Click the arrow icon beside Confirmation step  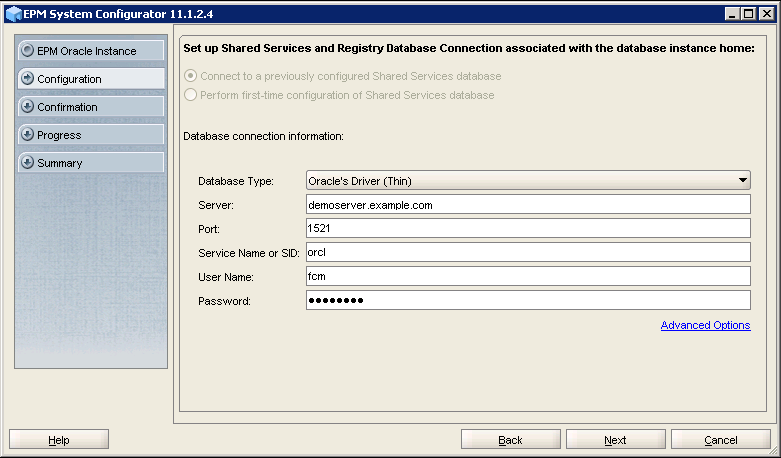(27, 106)
